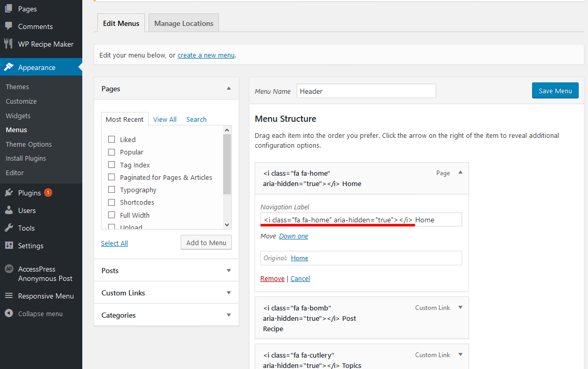Click the Users person icon

point(9,210)
